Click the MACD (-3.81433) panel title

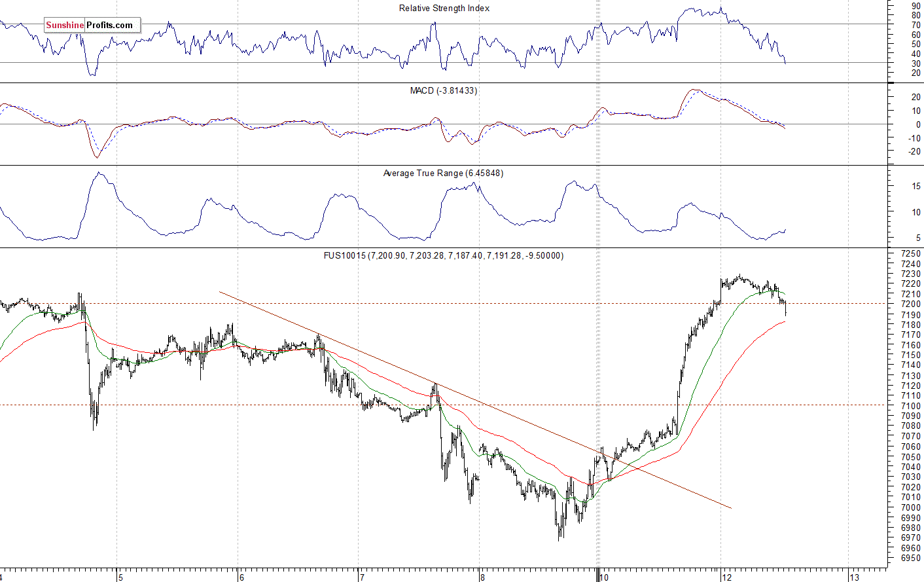(444, 91)
